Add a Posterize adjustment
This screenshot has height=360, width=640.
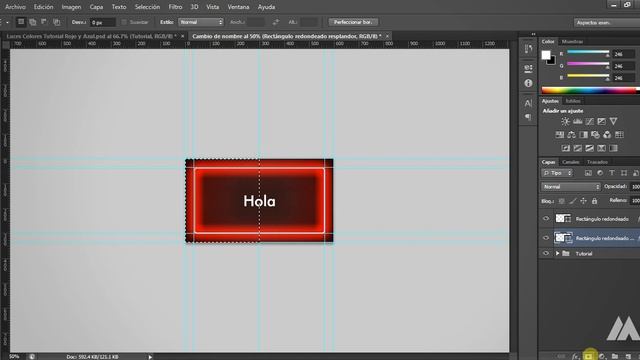coord(578,148)
